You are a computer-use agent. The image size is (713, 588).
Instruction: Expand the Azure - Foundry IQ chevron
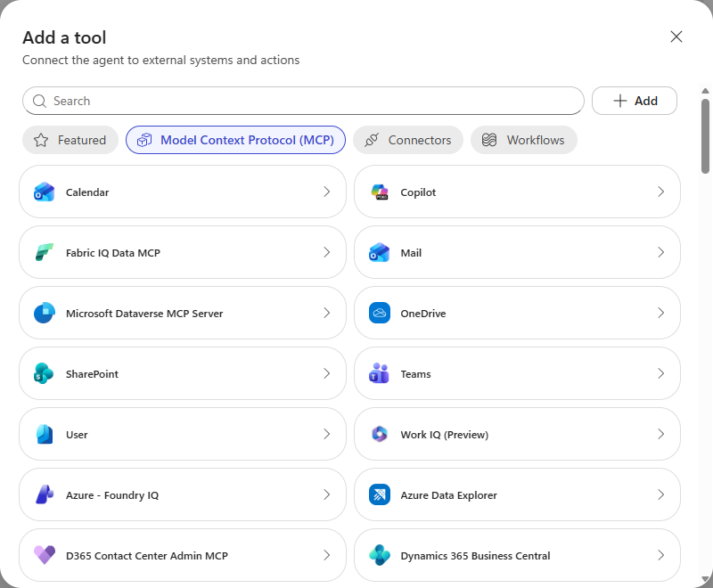point(326,494)
